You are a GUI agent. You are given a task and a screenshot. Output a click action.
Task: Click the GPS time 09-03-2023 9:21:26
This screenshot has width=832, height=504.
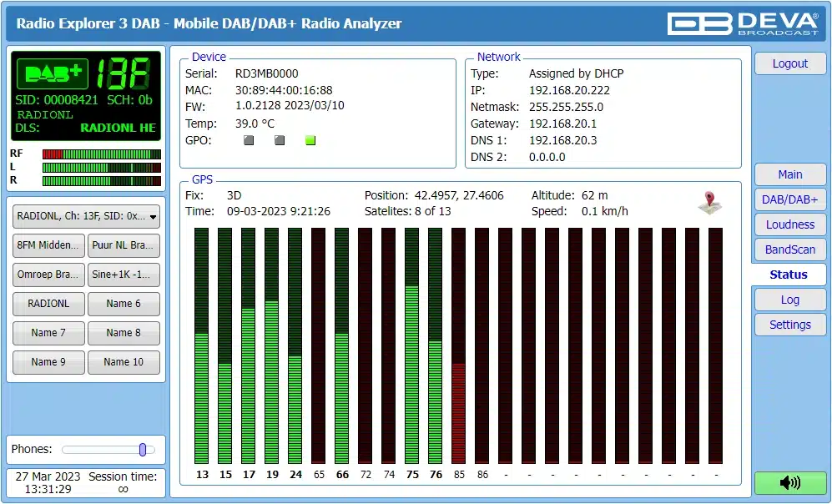click(279, 211)
